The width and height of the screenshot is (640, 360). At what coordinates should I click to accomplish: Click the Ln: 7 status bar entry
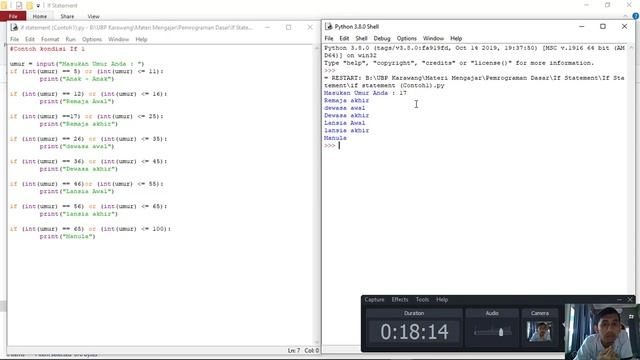point(293,351)
